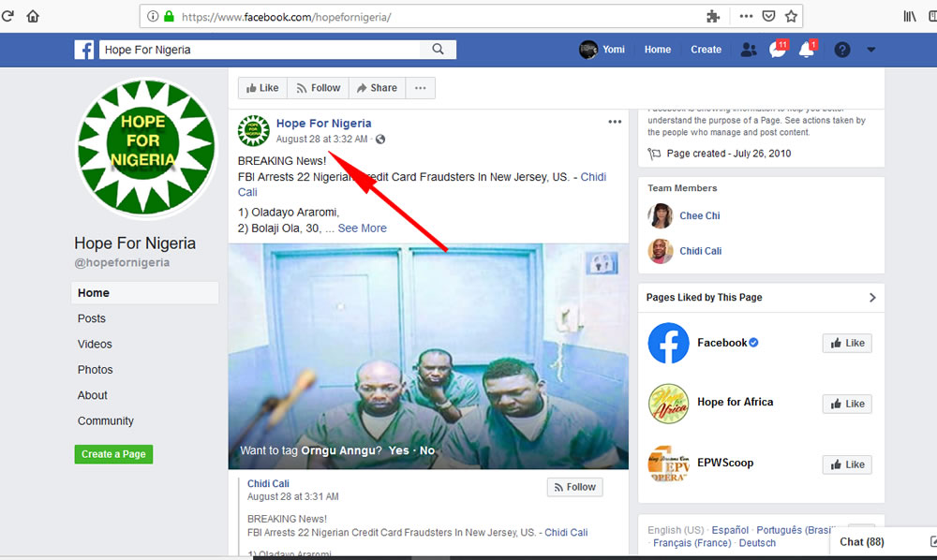Screen dimensions: 937x560
Task: Open the Posts section in sidebar
Action: 92,318
